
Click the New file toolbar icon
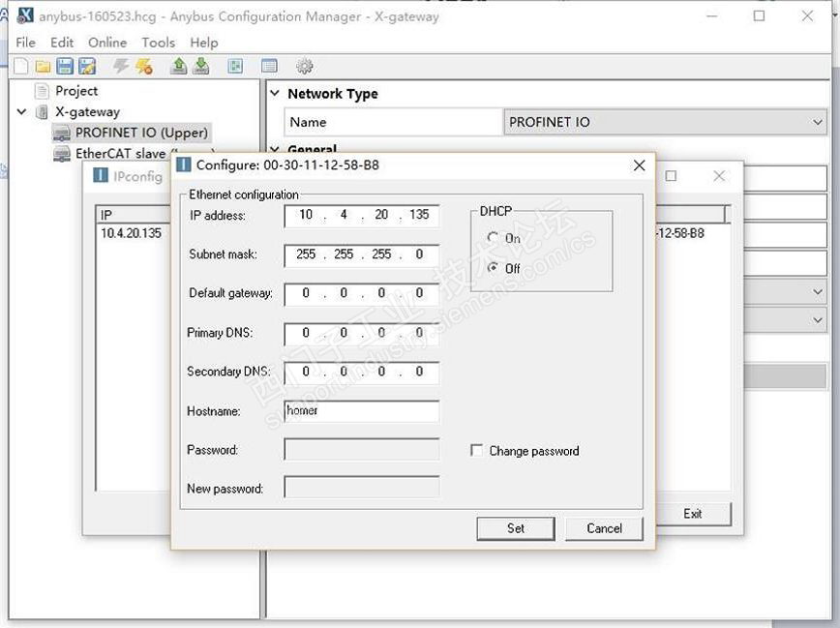(21, 67)
